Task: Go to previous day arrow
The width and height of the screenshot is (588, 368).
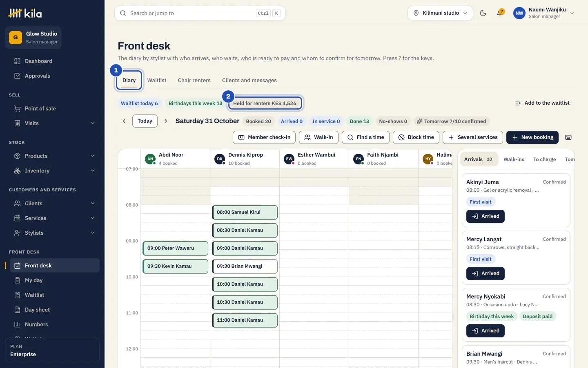Action: pos(124,121)
